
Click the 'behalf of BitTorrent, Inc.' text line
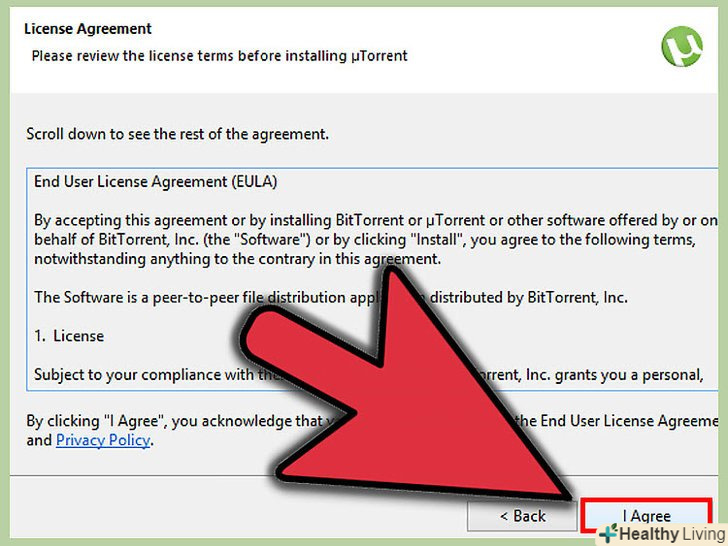click(364, 240)
